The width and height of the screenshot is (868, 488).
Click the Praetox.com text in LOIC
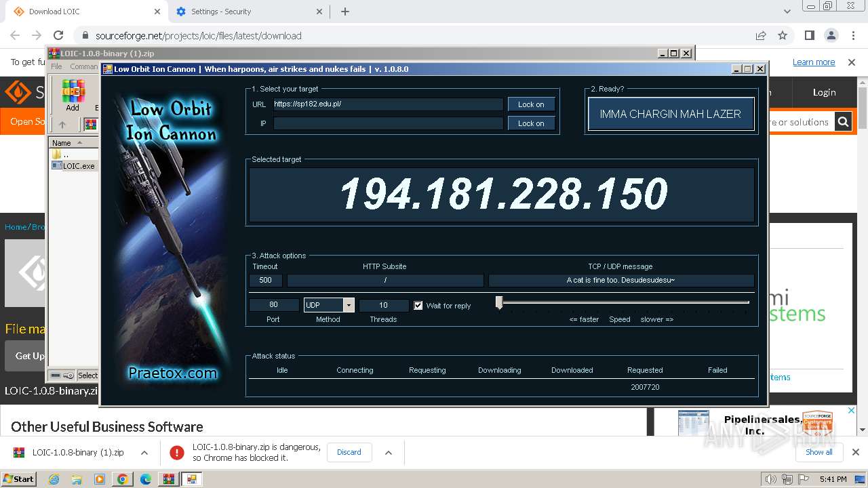click(173, 373)
